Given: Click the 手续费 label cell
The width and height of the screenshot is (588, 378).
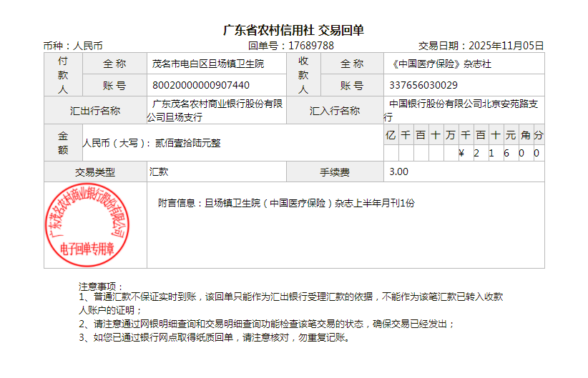Looking at the screenshot, I should click(x=335, y=172).
